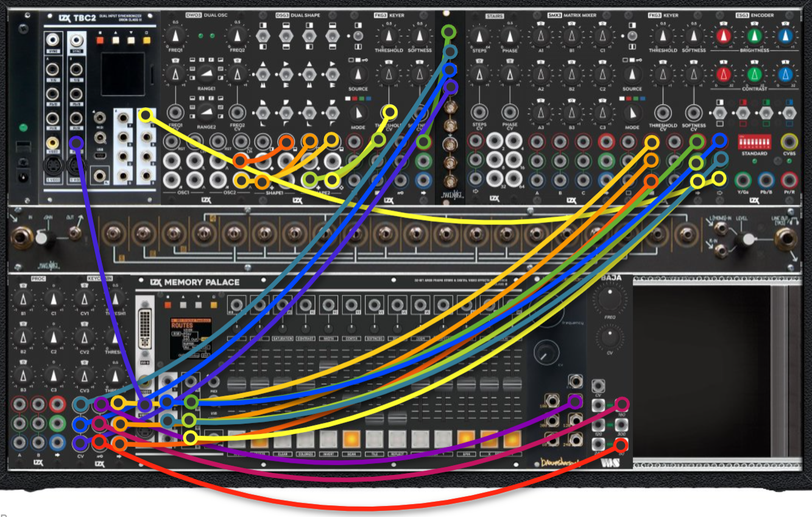Turn the SOURCE knob on left Keyer
Image resolution: width=812 pixels, height=517 pixels.
359,74
